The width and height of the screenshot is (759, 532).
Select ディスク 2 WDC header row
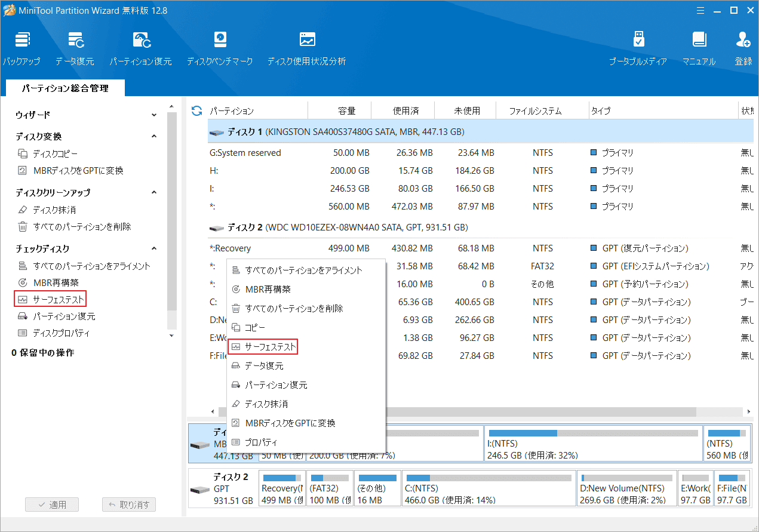pos(481,227)
